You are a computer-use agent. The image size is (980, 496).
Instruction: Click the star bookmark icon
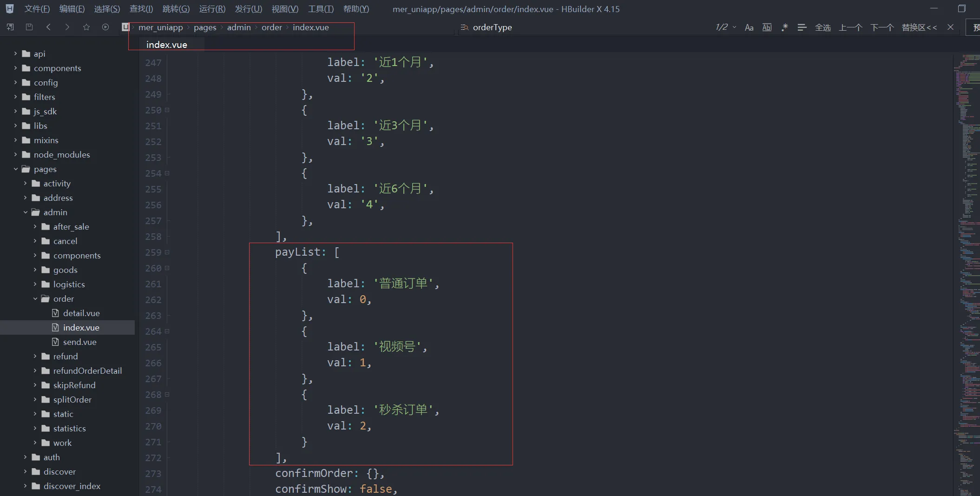86,27
